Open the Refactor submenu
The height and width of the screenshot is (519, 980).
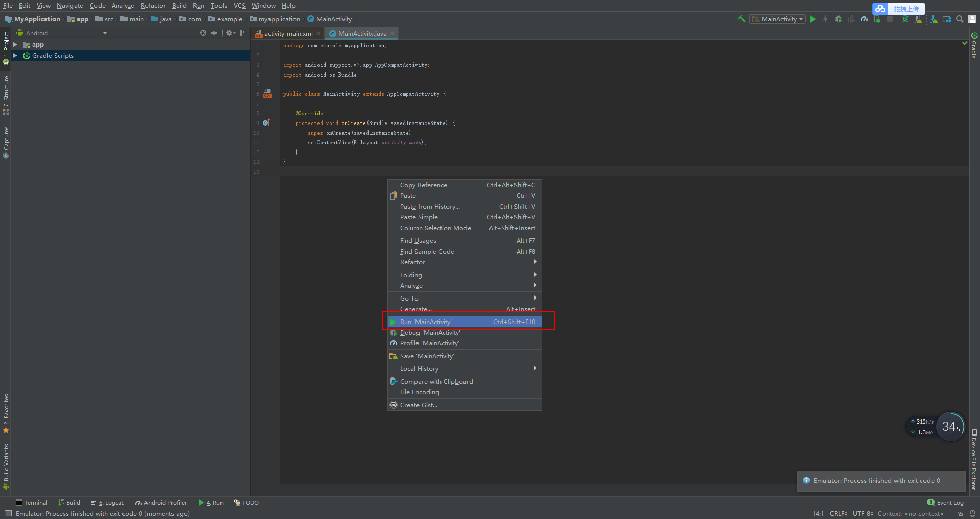pyautogui.click(x=464, y=262)
